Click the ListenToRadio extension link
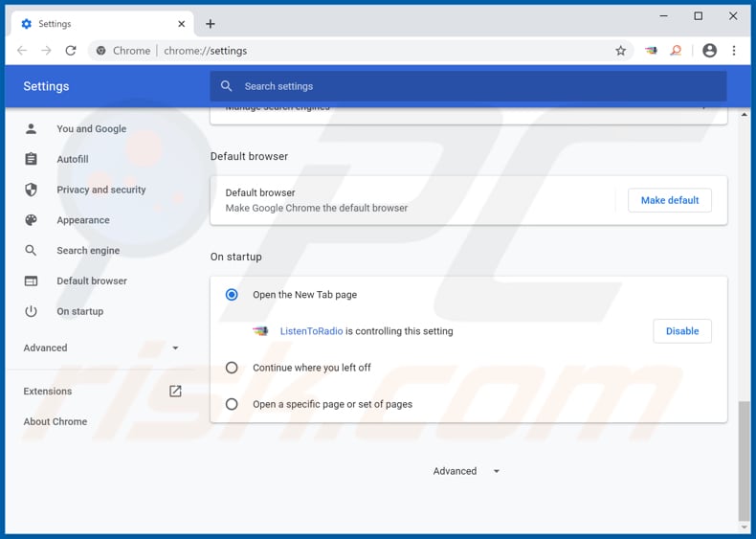The height and width of the screenshot is (539, 756). tap(311, 331)
